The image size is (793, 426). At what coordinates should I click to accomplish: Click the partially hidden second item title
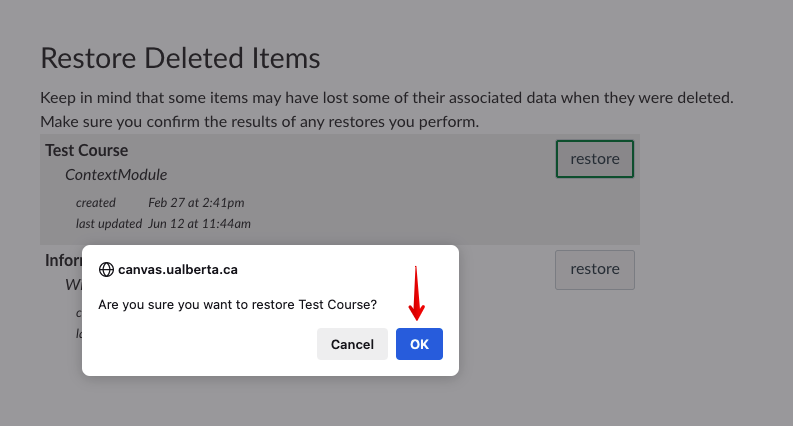(62, 260)
